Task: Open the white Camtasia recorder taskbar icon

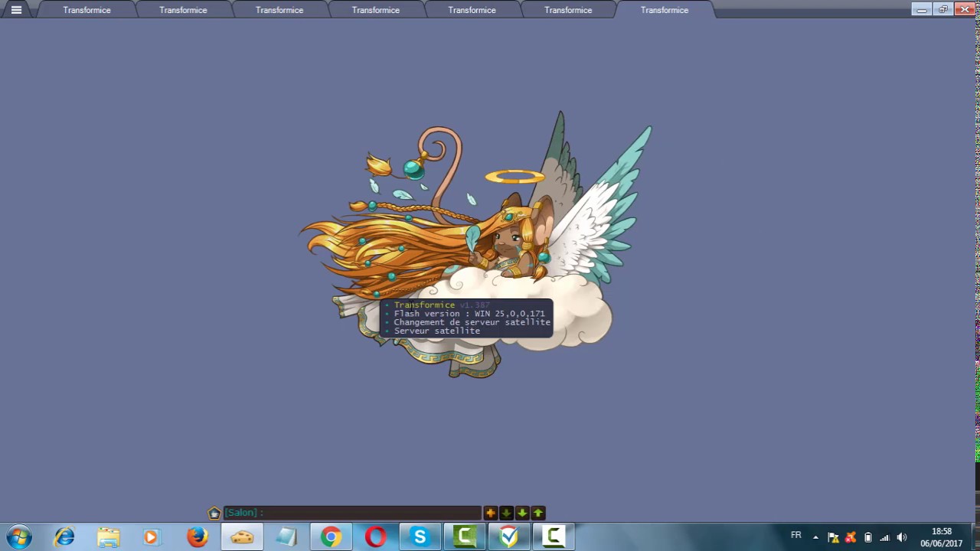Action: click(x=554, y=537)
